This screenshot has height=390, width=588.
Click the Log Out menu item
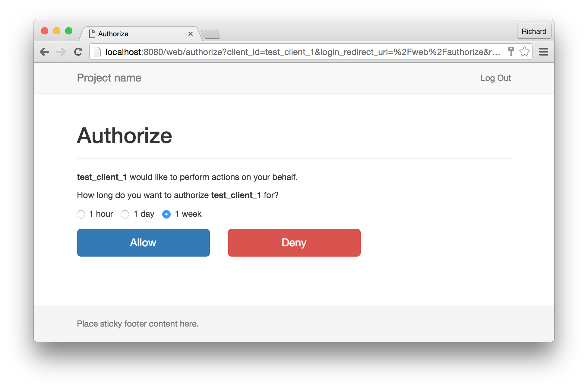tap(496, 78)
